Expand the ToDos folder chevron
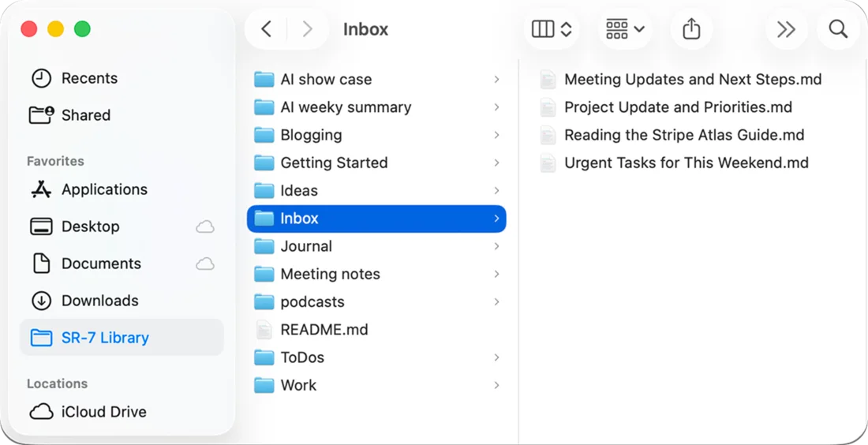This screenshot has height=445, width=868. tap(496, 357)
